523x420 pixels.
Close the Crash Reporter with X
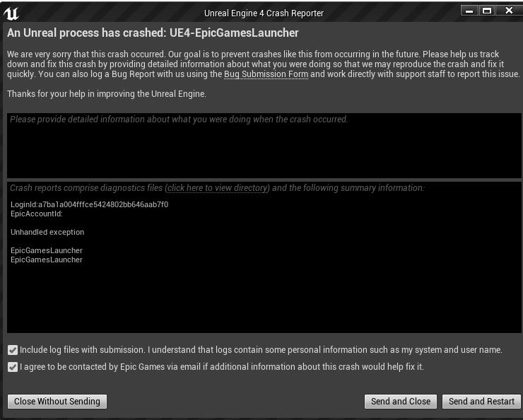click(508, 11)
